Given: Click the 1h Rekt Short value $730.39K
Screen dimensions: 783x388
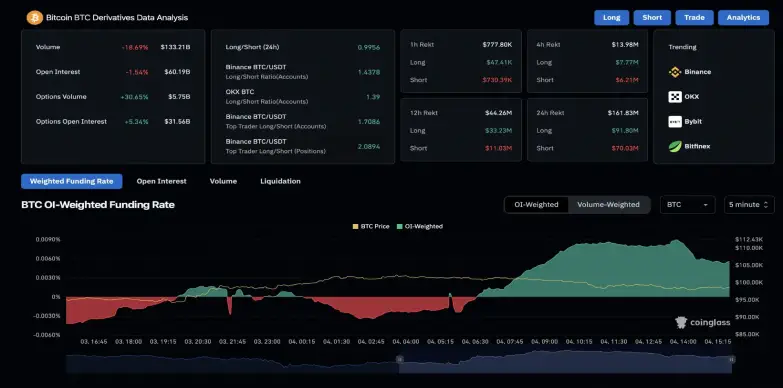Looking at the screenshot, I should pos(497,80).
